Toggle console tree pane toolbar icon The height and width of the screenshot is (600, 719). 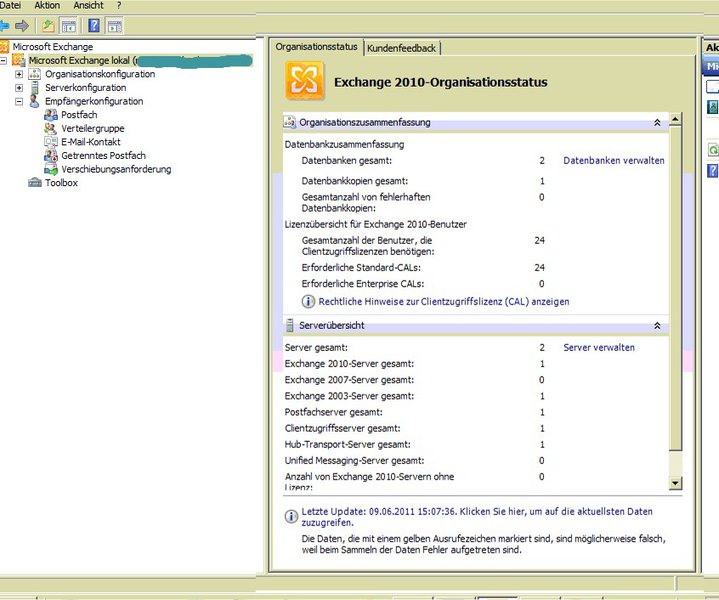coord(69,26)
